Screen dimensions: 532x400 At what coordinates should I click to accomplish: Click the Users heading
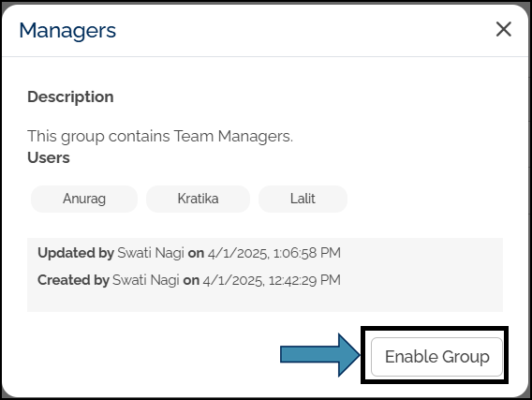[x=49, y=157]
